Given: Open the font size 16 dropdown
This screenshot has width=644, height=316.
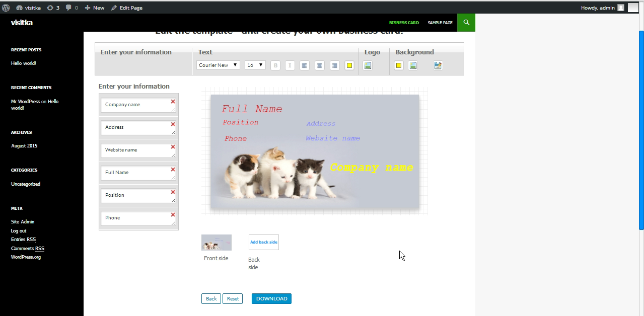Looking at the screenshot, I should 255,65.
